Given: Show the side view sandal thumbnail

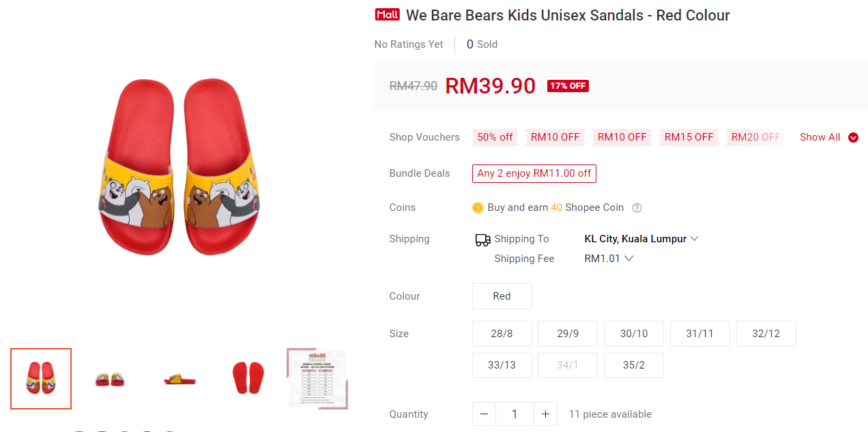Looking at the screenshot, I should [179, 379].
